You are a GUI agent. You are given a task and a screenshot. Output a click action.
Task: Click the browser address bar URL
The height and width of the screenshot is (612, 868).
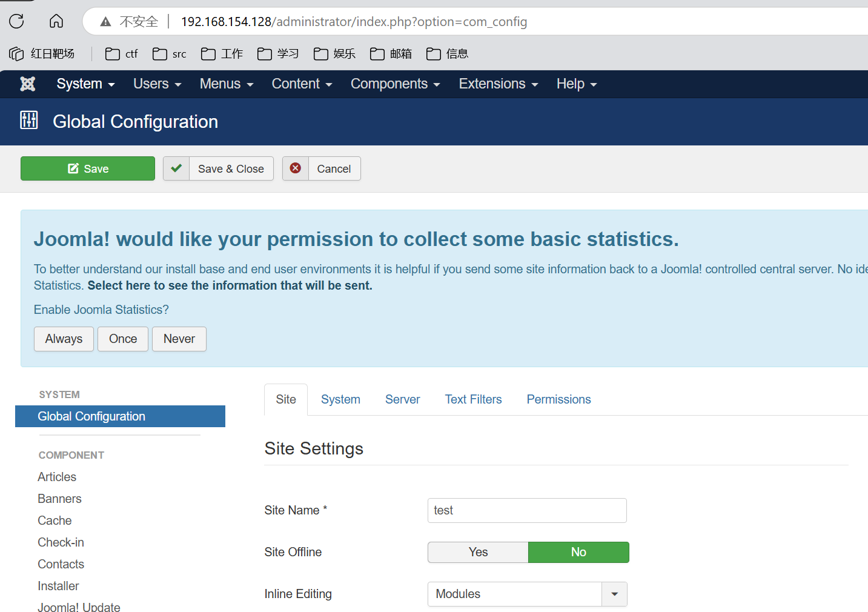point(354,22)
